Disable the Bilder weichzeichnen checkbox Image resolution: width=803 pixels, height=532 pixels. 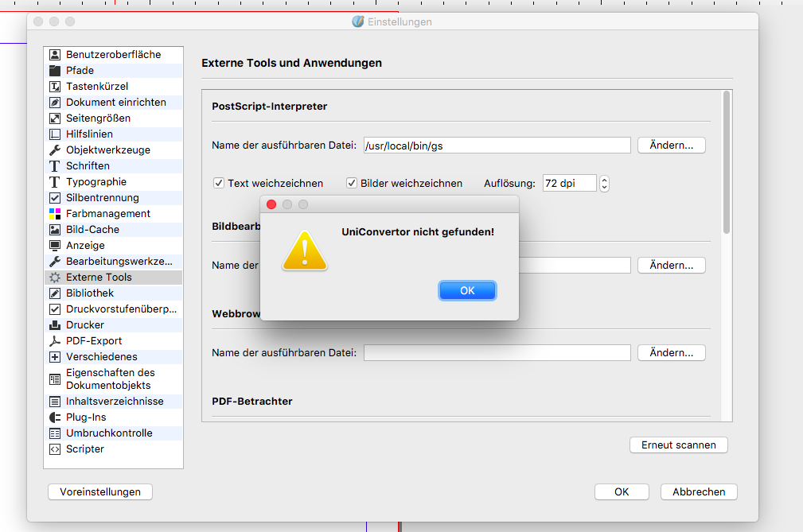click(352, 183)
